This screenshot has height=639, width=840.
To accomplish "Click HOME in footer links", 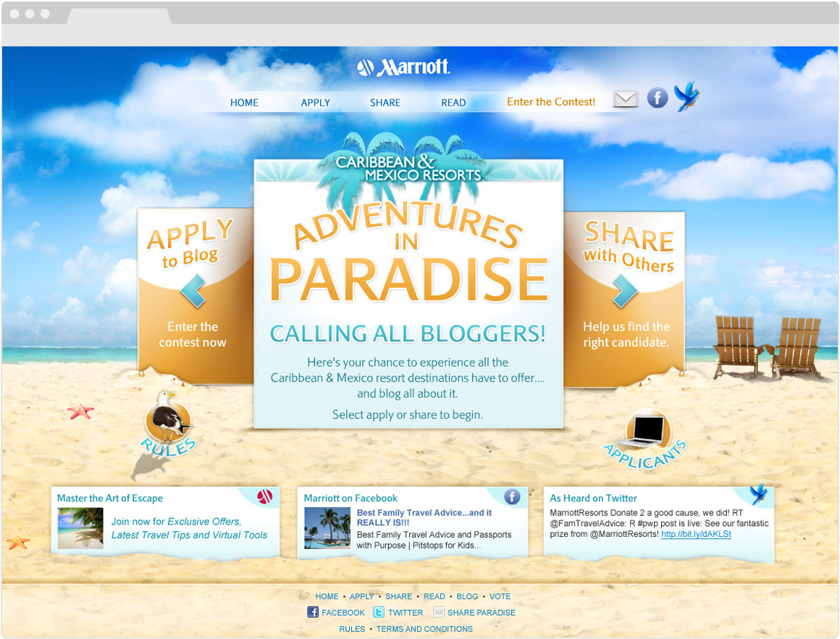I will [327, 596].
